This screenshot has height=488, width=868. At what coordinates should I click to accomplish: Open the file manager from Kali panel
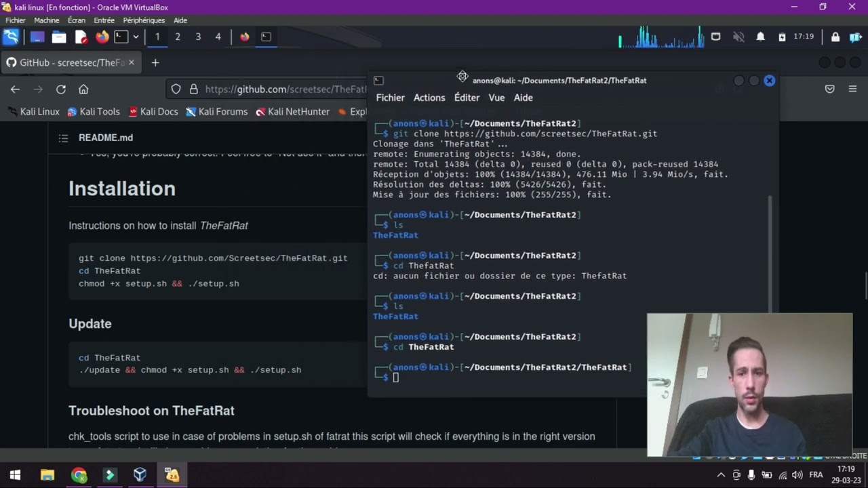[59, 37]
